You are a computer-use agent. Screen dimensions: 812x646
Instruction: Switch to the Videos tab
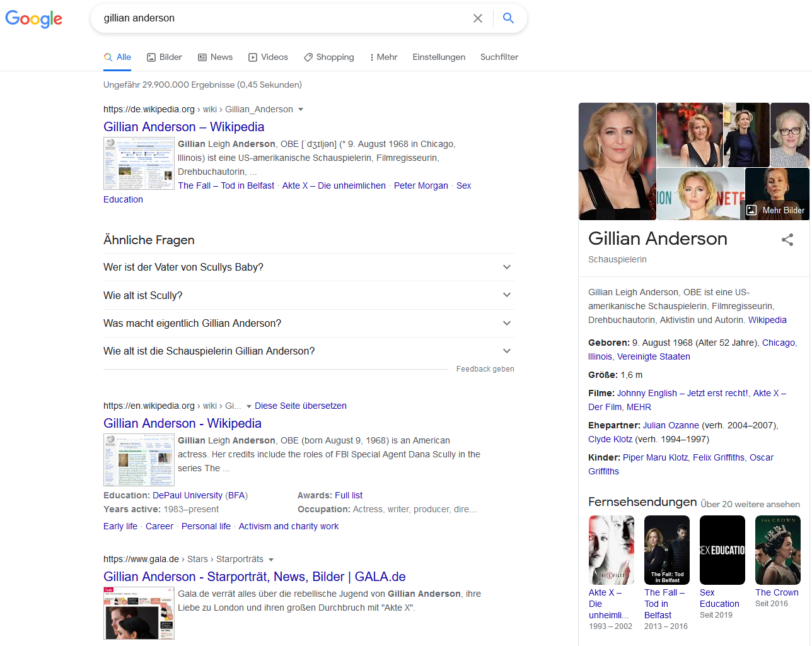click(268, 57)
